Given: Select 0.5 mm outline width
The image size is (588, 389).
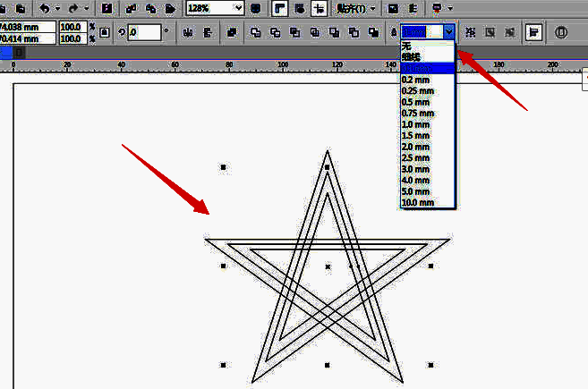Looking at the screenshot, I should (416, 102).
